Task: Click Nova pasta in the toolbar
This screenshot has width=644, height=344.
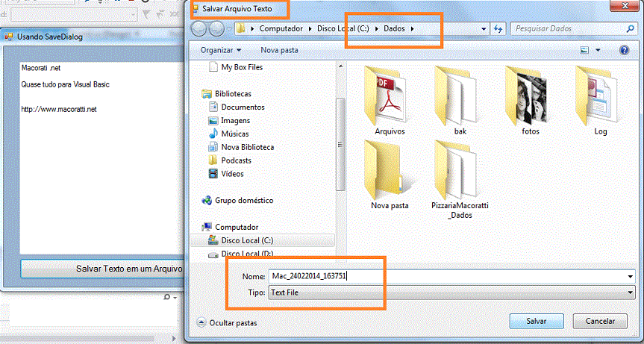Action: click(279, 50)
